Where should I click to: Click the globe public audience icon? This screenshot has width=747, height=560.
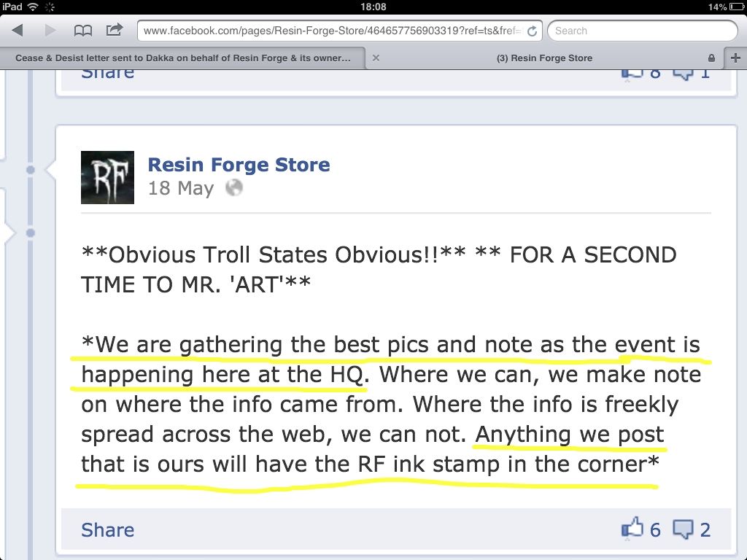(x=234, y=187)
